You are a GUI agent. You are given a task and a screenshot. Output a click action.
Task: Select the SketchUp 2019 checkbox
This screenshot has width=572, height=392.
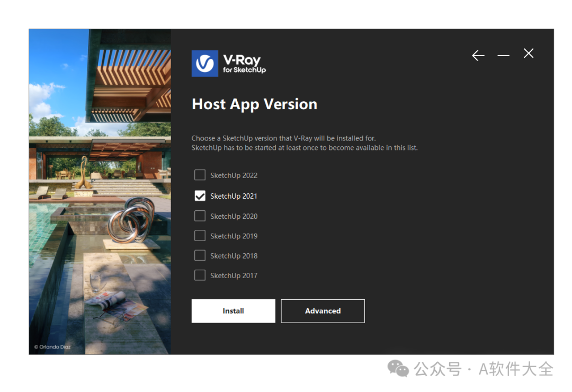tap(200, 236)
